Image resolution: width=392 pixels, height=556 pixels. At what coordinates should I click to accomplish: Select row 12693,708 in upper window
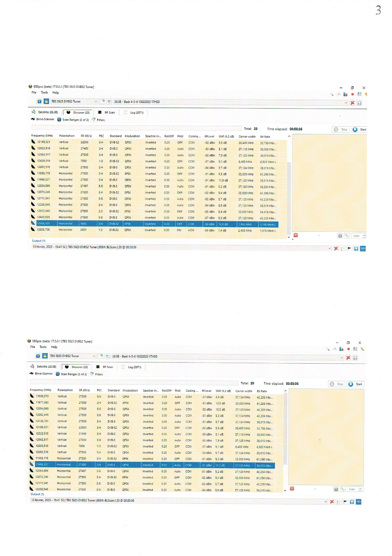[155, 230]
